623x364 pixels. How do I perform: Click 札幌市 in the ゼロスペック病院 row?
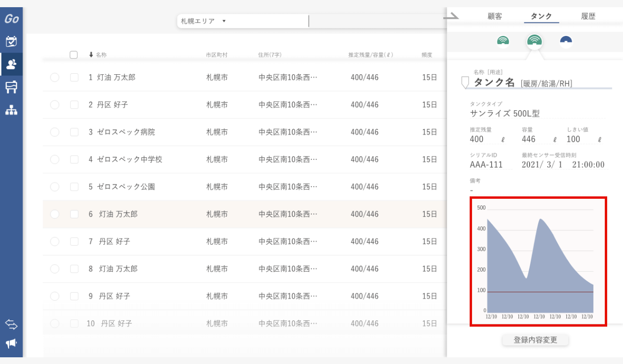217,132
